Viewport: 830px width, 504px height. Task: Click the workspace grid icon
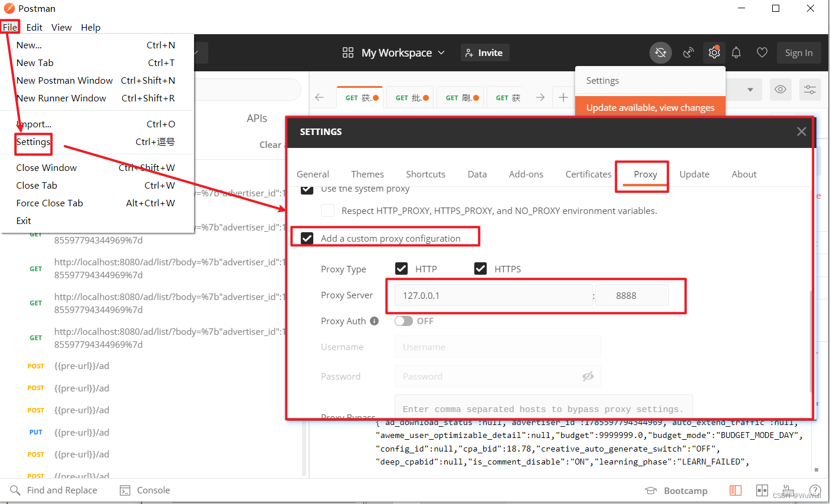click(348, 52)
